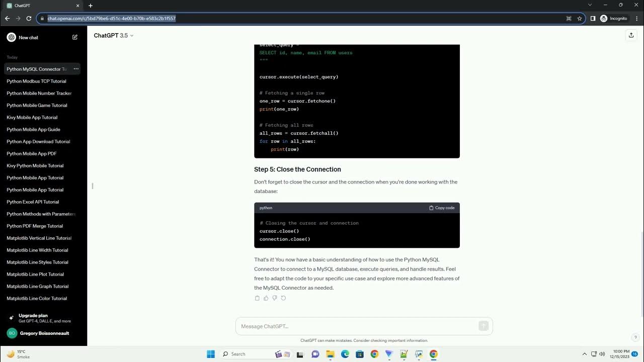644x362 pixels.
Task: Click the connection.close() code line
Action: pos(285,239)
